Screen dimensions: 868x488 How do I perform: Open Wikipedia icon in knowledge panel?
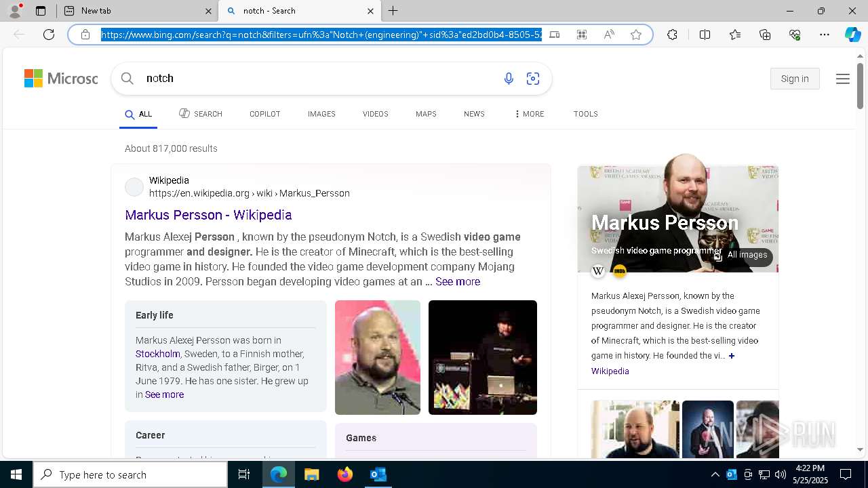tap(598, 271)
